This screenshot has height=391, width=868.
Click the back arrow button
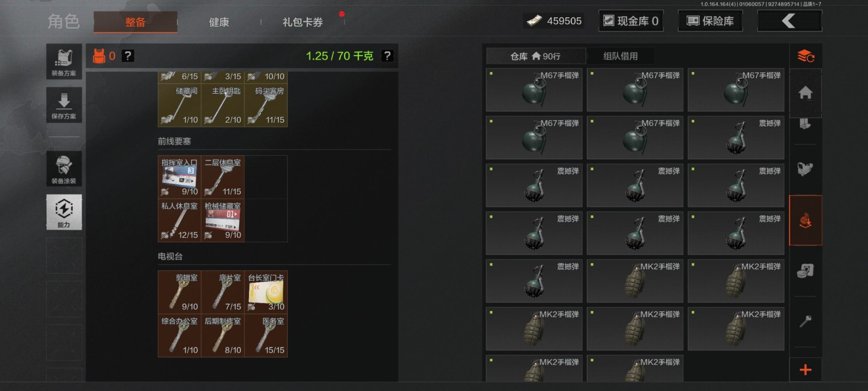789,21
